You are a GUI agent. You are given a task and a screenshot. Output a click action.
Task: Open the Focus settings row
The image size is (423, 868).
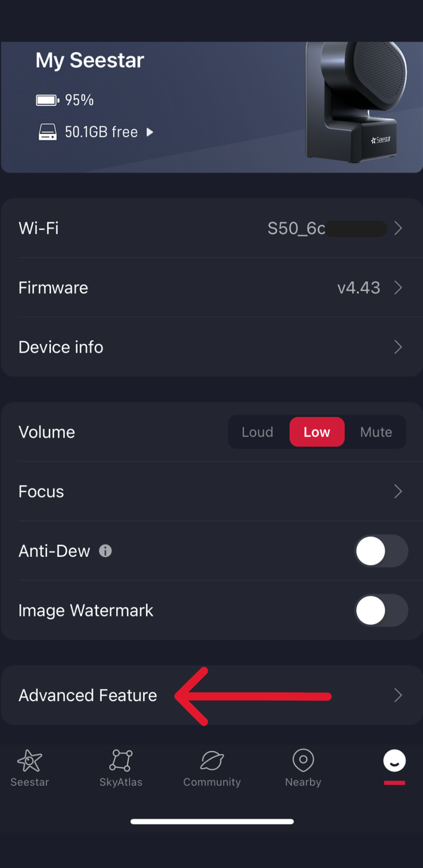tap(212, 492)
